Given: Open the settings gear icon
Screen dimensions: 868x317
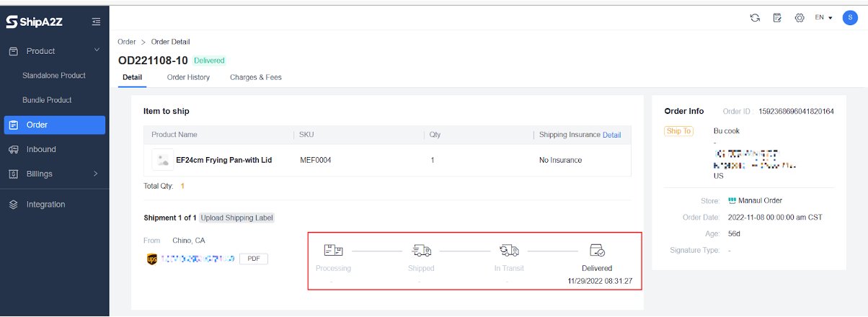Looking at the screenshot, I should pyautogui.click(x=799, y=18).
